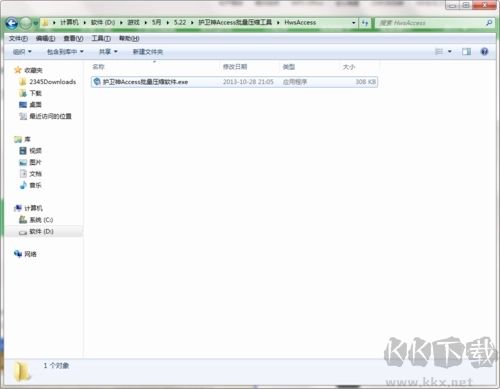The image size is (500, 389).
Task: Select 护卫神Access批量压缩工具 breadcrumb segment
Action: pyautogui.click(x=235, y=22)
